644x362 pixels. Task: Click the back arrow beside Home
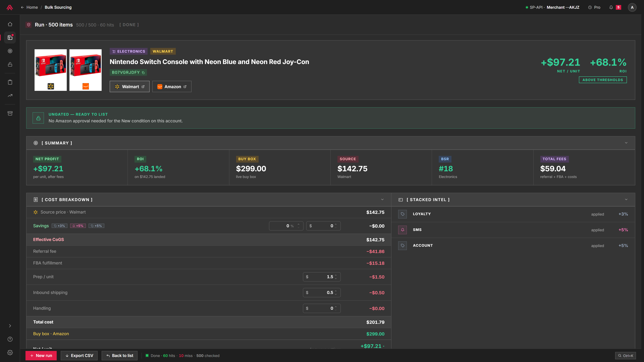click(x=22, y=7)
